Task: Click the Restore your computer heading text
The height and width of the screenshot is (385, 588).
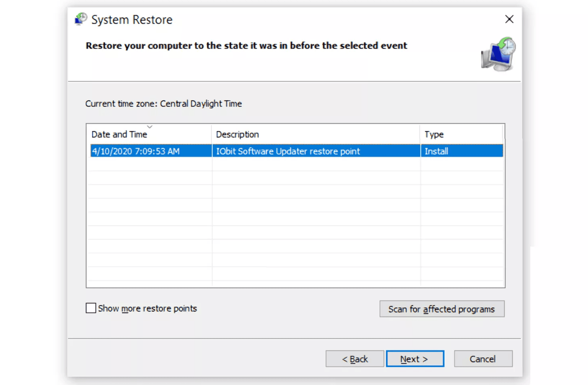Action: pyautogui.click(x=246, y=45)
